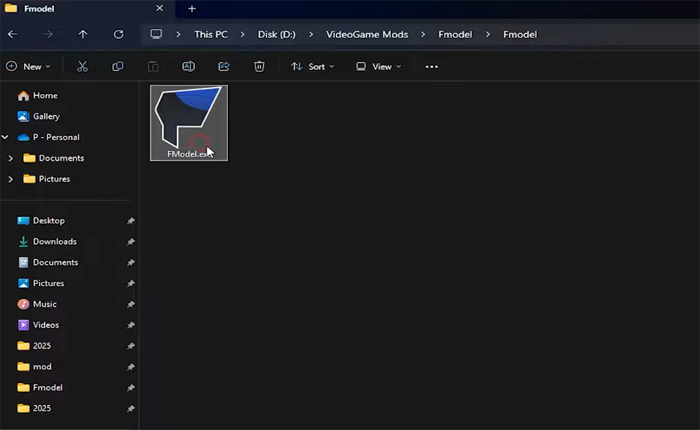Click pin icon next to Desktop
The width and height of the screenshot is (700, 430).
pos(130,221)
